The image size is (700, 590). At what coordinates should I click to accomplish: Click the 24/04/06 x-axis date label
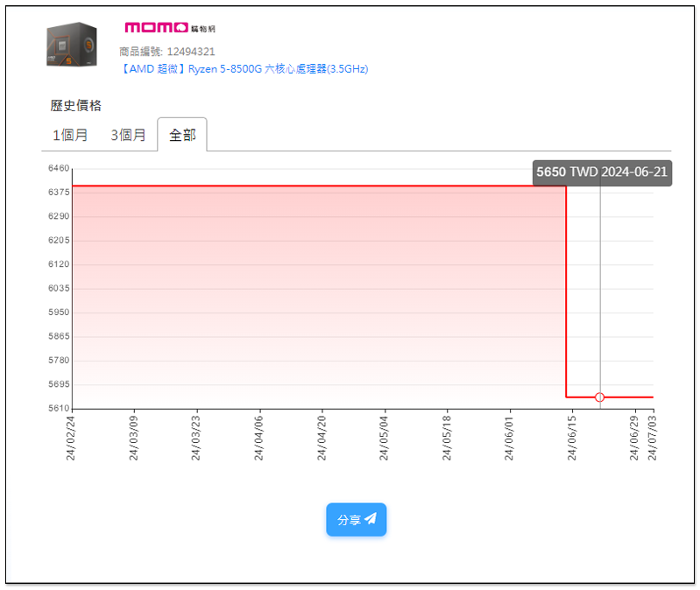coord(259,438)
